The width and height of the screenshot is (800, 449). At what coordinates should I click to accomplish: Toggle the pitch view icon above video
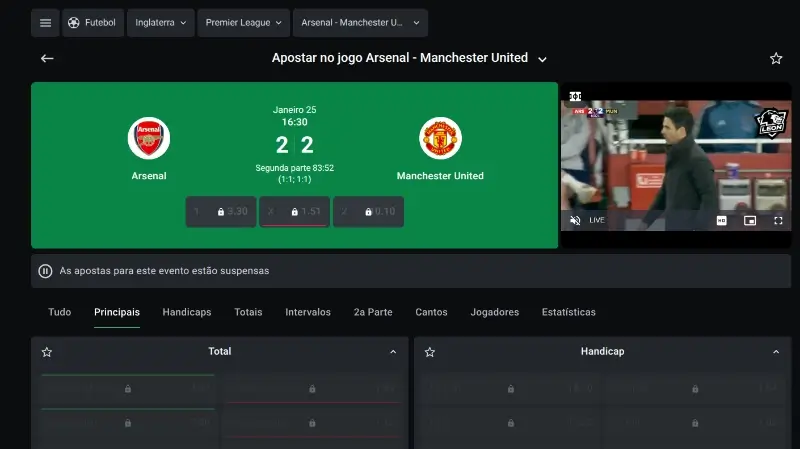[x=576, y=96]
